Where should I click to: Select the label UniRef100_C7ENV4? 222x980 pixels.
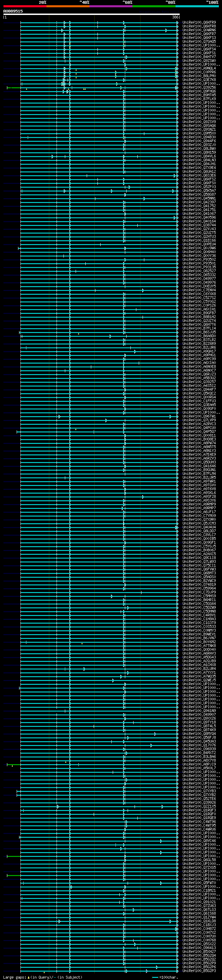(199, 290)
